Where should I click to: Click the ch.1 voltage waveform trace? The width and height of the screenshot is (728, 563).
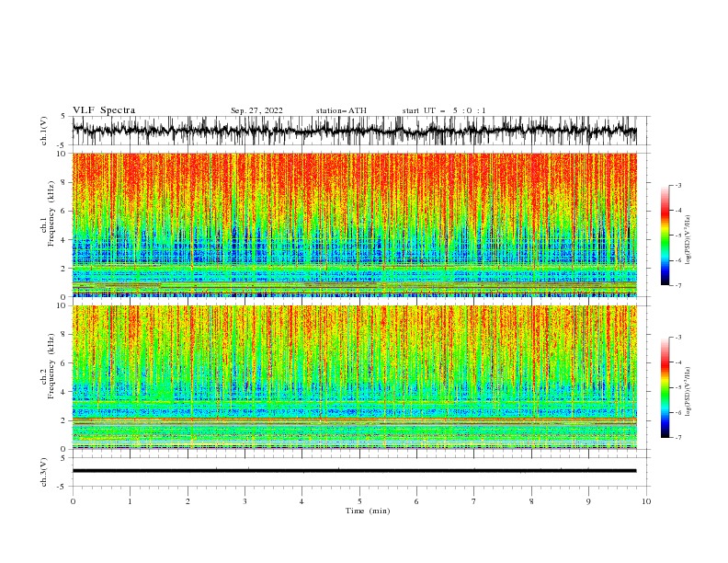pyautogui.click(x=355, y=131)
